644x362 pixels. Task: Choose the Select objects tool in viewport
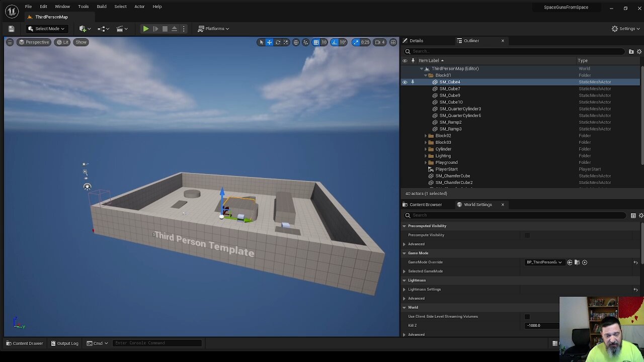(261, 42)
